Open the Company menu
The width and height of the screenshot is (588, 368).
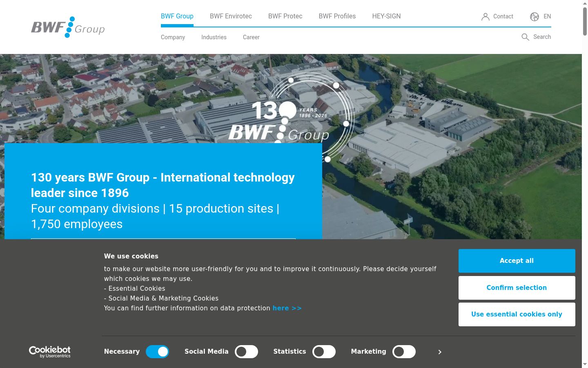point(173,37)
